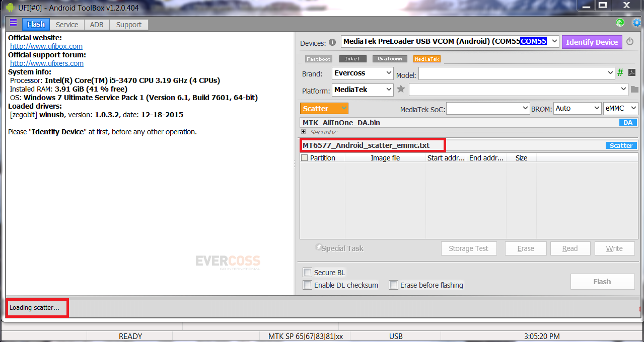Expand the Security section
The image size is (644, 342).
[303, 131]
